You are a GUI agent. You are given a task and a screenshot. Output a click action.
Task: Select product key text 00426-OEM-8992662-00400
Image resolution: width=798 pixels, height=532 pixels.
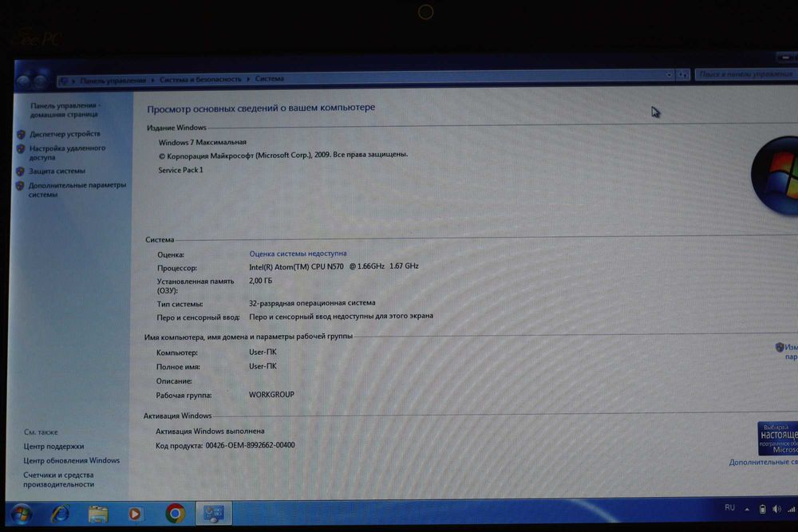(250, 445)
